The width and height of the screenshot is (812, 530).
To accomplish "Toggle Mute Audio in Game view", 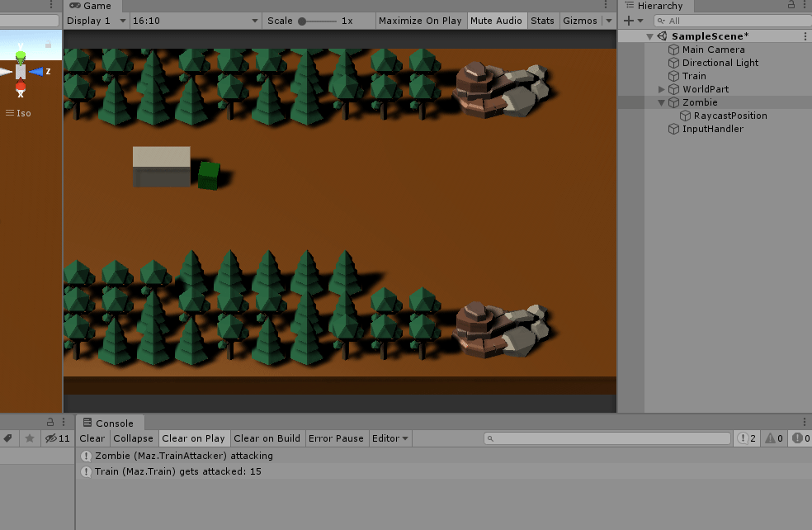I will pyautogui.click(x=496, y=21).
